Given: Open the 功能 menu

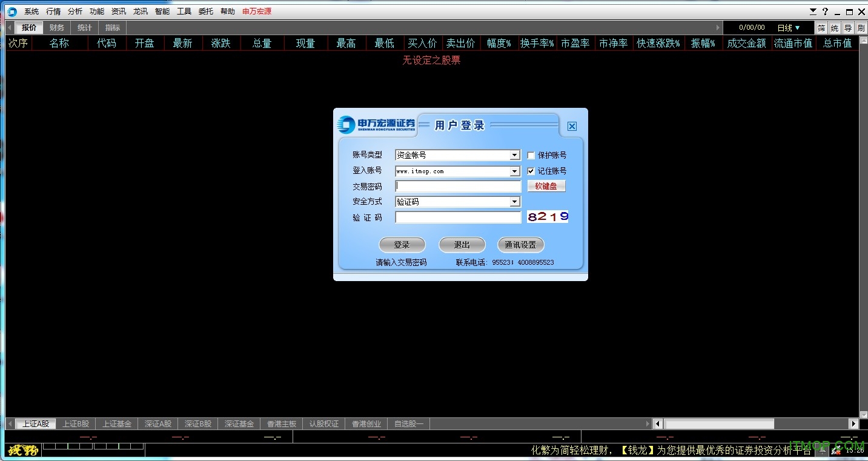Looking at the screenshot, I should [97, 12].
